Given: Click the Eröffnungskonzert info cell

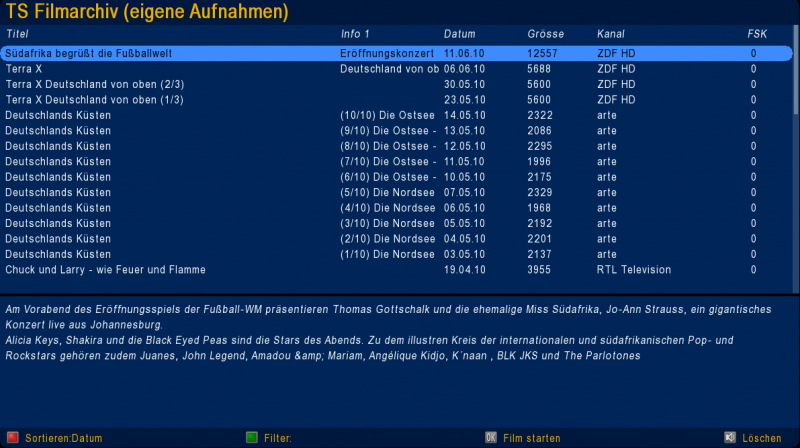Looking at the screenshot, I should coord(387,54).
